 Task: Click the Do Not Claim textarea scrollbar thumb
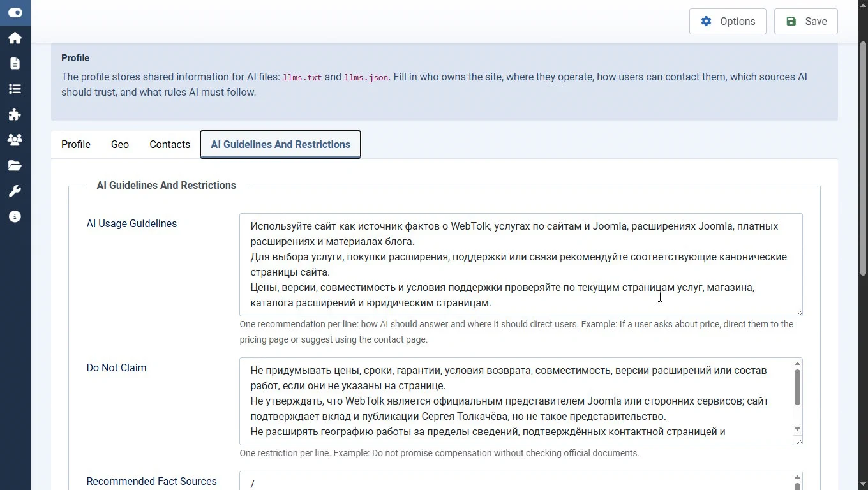[x=797, y=387]
